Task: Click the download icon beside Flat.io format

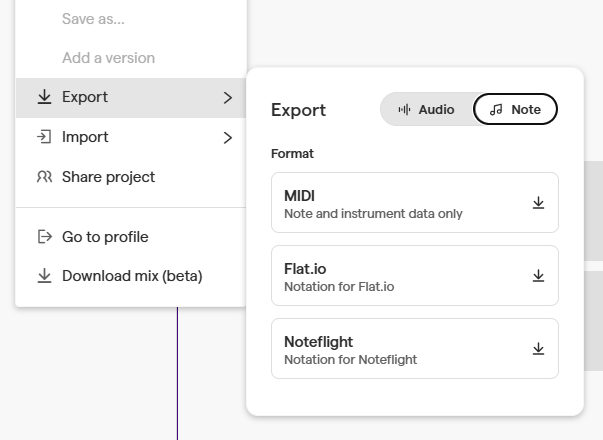Action: (538, 276)
